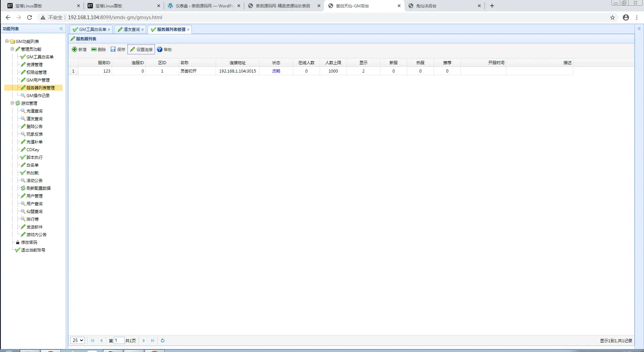Refresh the server list grid
Viewport: 644px width, 352px height.
pos(163,340)
